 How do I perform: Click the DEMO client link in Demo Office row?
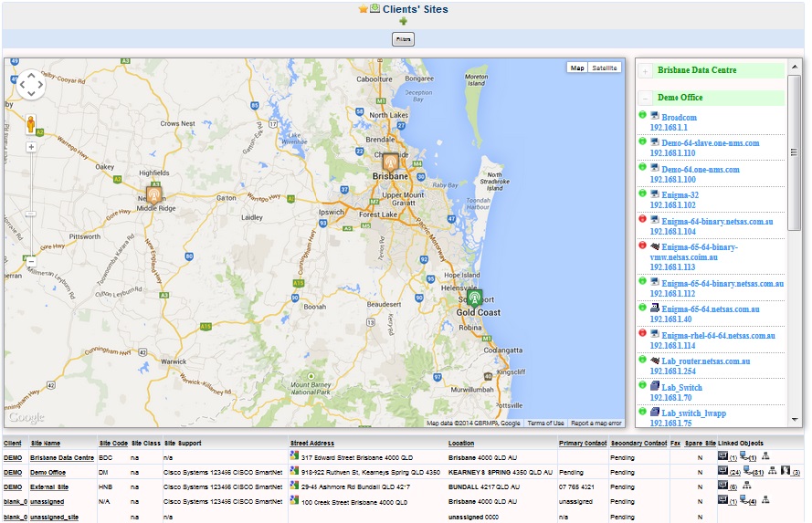(13, 472)
